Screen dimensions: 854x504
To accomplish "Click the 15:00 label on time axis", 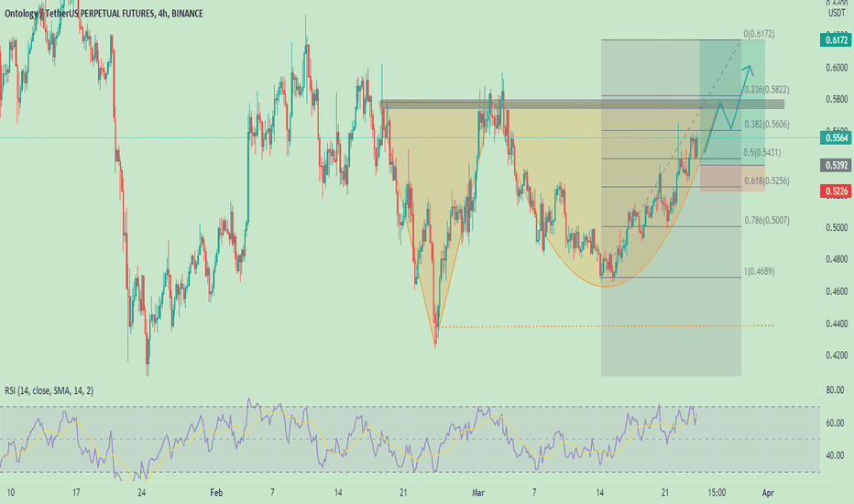I will tap(717, 493).
